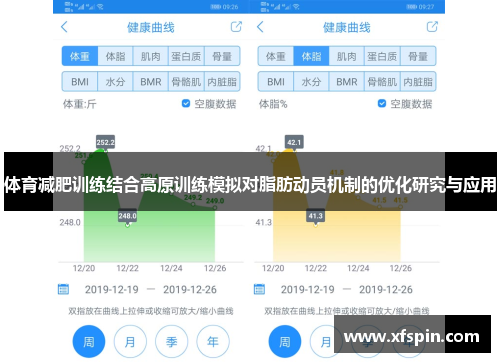Tap the 41.3 data point on body fat chart
Image resolution: width=500 pixels, height=362 pixels.
pyautogui.click(x=315, y=225)
